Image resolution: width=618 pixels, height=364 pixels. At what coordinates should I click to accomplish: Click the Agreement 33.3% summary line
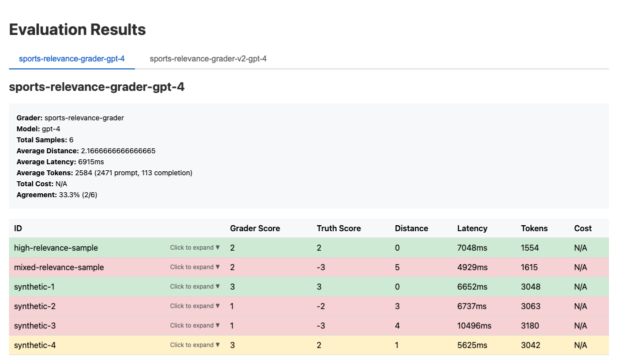point(57,195)
